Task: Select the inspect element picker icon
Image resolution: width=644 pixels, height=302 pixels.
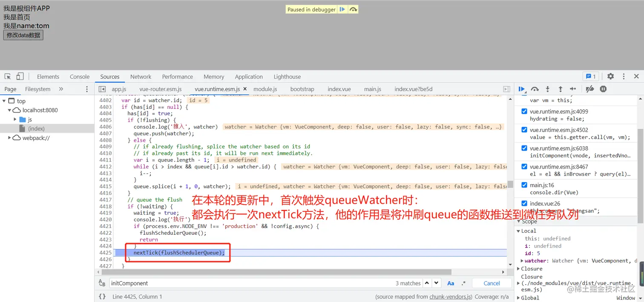Action: [8, 77]
